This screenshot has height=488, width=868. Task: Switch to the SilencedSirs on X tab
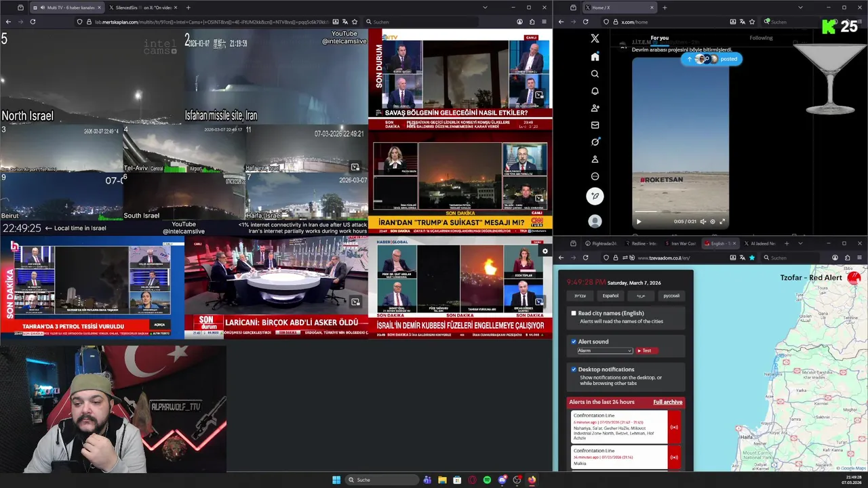pyautogui.click(x=141, y=7)
